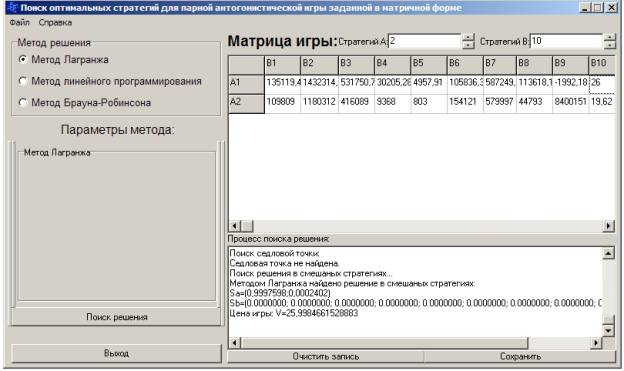
Task: Click cell with value 416089
Action: click(x=356, y=103)
